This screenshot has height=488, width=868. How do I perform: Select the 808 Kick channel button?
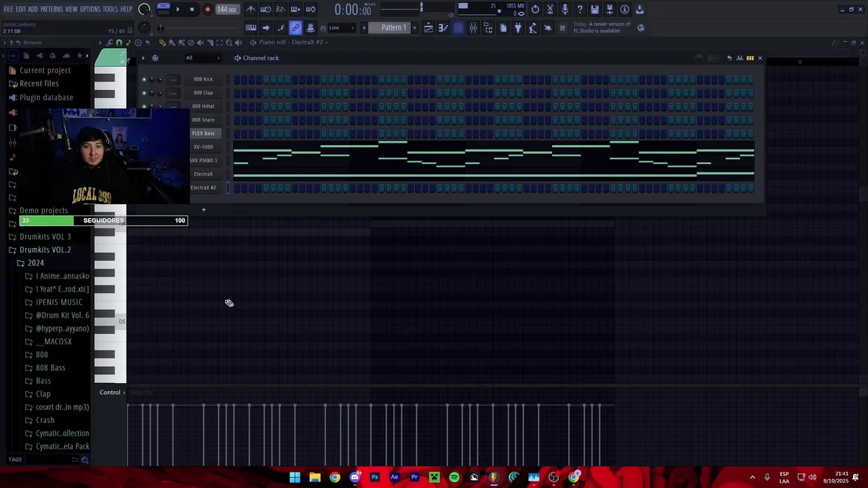203,79
